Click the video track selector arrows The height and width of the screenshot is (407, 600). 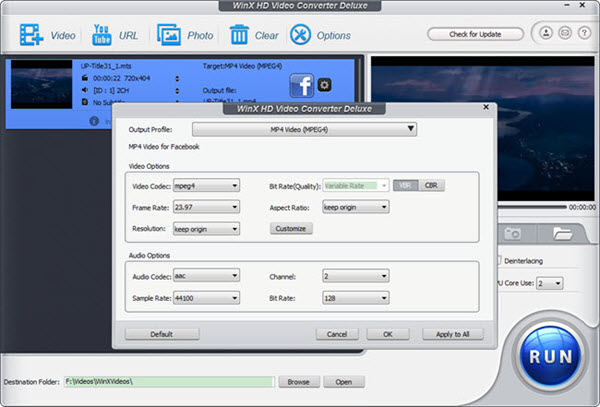(177, 78)
